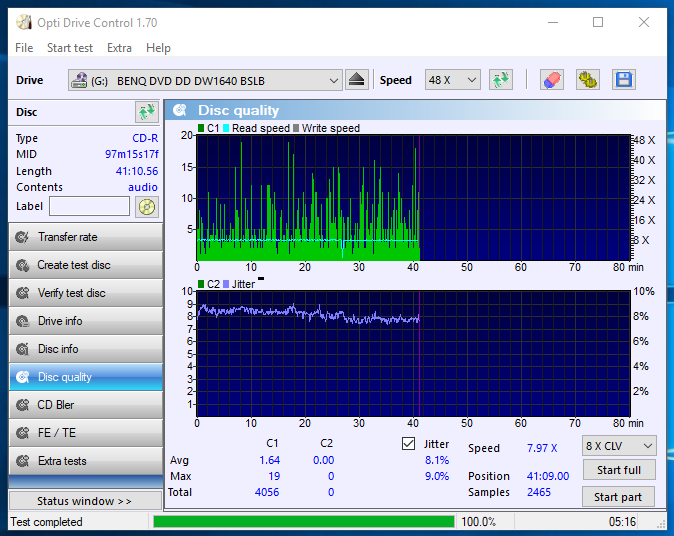Open the Help menu
The height and width of the screenshot is (536, 674).
158,48
